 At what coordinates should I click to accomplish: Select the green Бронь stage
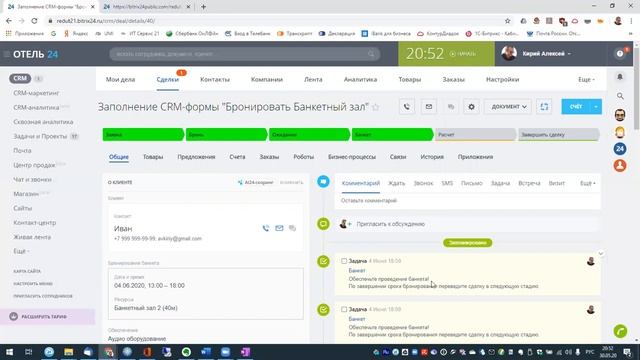(x=226, y=134)
